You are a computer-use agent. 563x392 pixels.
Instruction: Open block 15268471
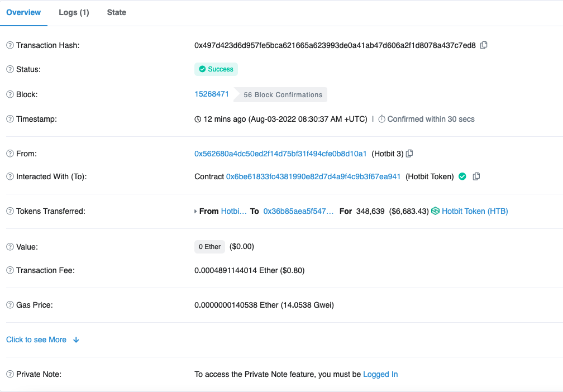pos(212,94)
